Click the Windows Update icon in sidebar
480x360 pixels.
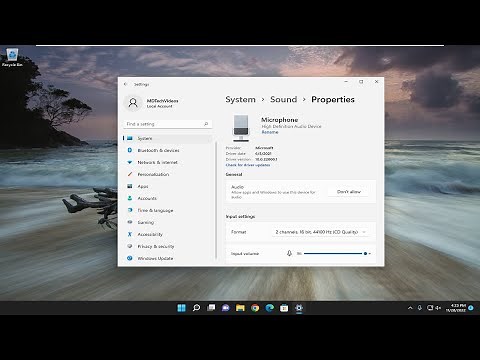point(130,258)
